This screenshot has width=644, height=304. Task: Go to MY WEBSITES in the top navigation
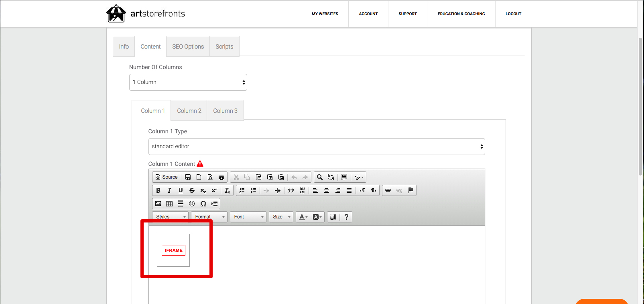click(x=325, y=14)
